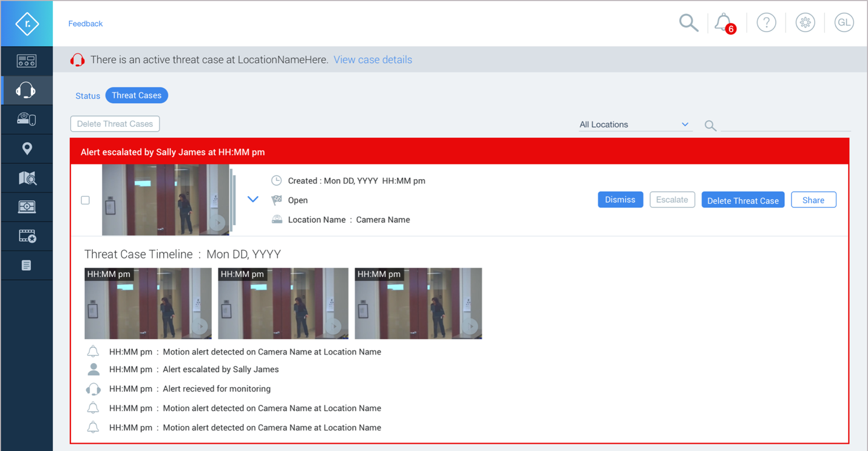The width and height of the screenshot is (868, 451).
Task: Open the locations pin sidebar icon
Action: tap(27, 149)
